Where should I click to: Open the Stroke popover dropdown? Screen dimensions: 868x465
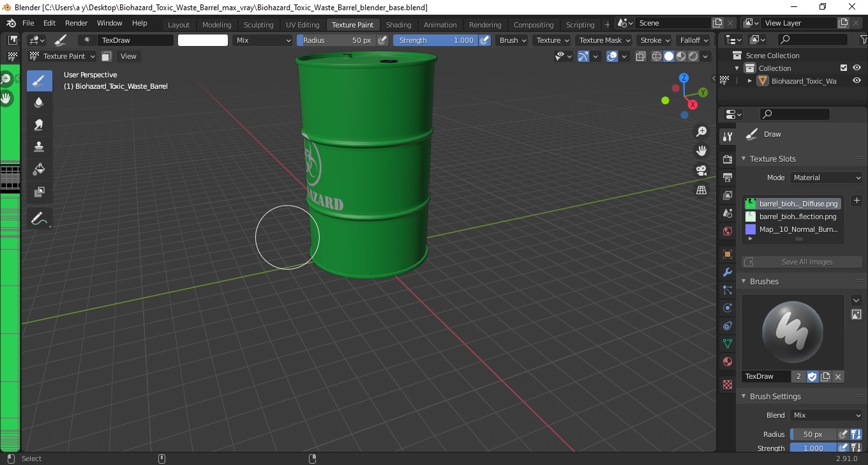(655, 40)
